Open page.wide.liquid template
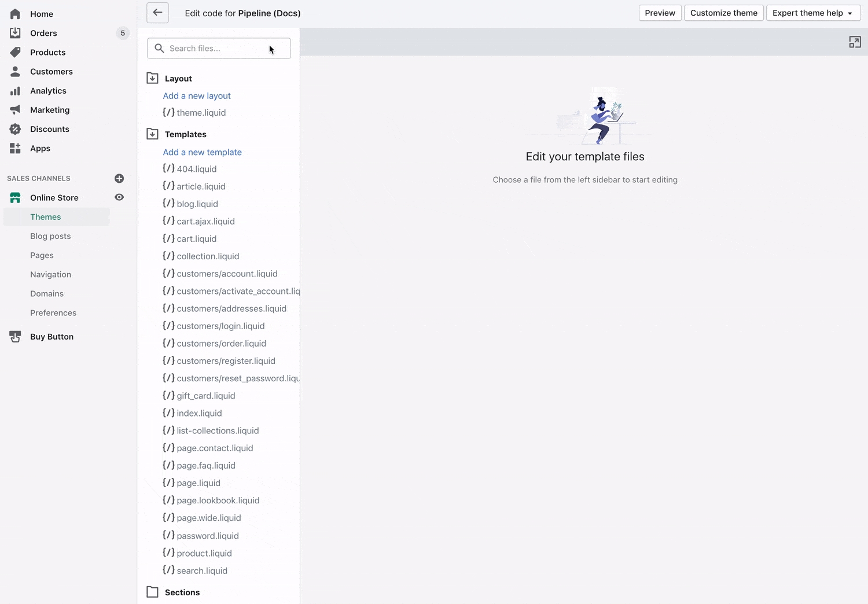868x604 pixels. pyautogui.click(x=202, y=518)
